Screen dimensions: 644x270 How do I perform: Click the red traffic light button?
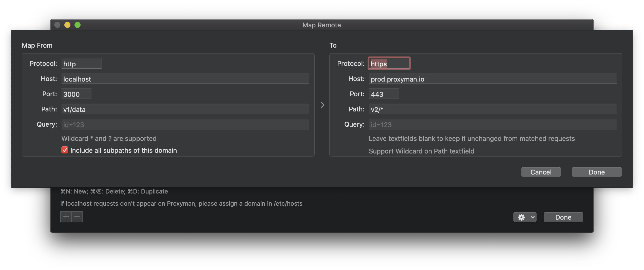pos(57,25)
